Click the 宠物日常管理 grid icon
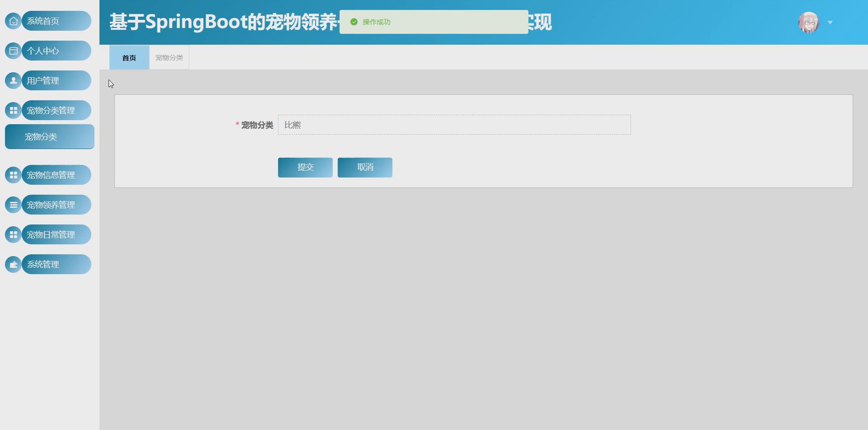The width and height of the screenshot is (868, 430). tap(13, 234)
